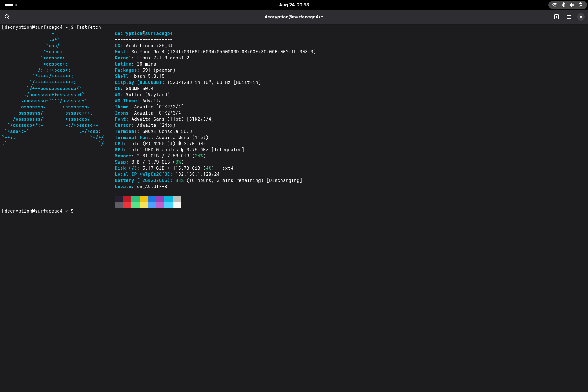Click the 'CPU: Intel(R) N200' line
This screenshot has width=588, height=392.
click(160, 144)
